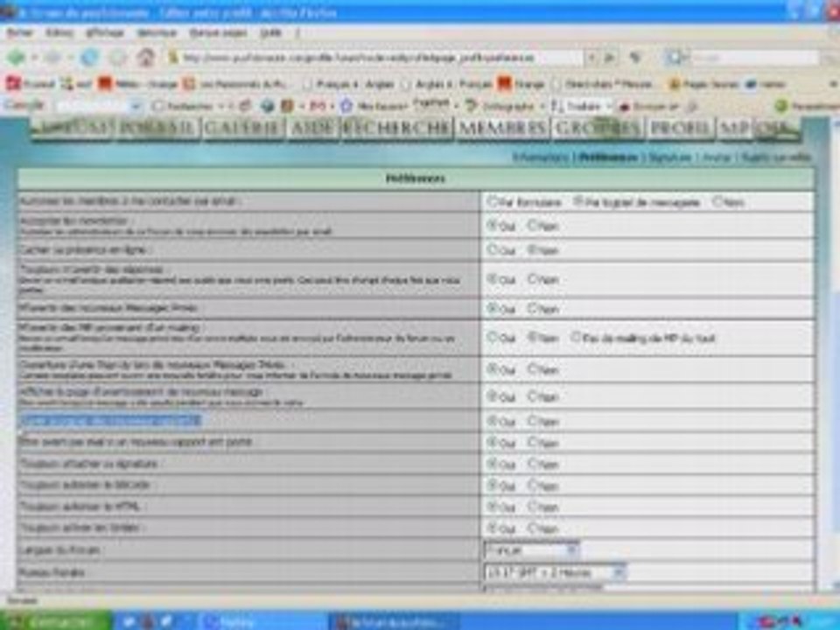840x630 pixels.
Task: Click the browser address bar URL field
Action: (375, 57)
